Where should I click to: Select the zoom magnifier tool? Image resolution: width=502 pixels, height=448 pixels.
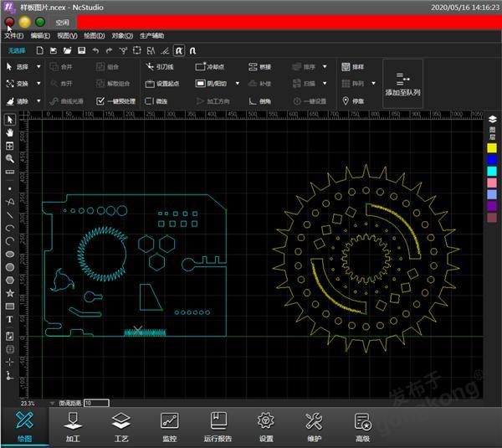click(9, 157)
